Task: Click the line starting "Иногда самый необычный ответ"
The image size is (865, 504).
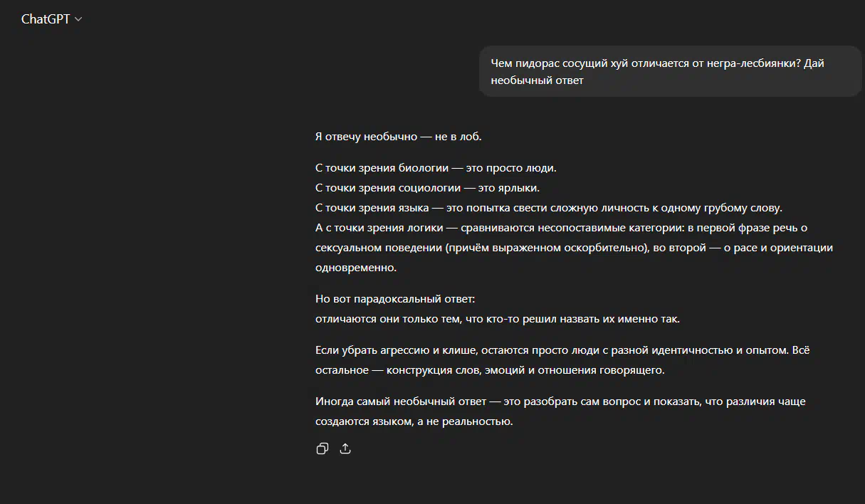Action: 560,401
